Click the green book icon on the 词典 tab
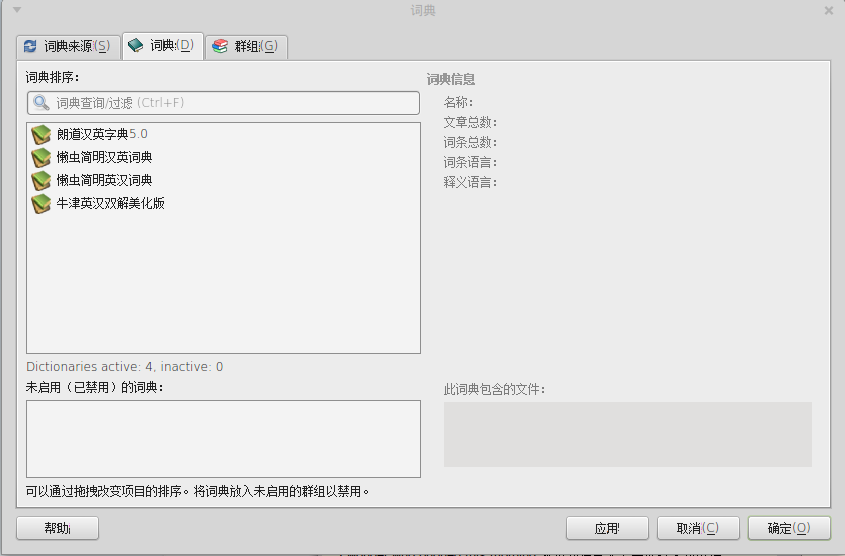This screenshot has height=556, width=845. (x=135, y=45)
